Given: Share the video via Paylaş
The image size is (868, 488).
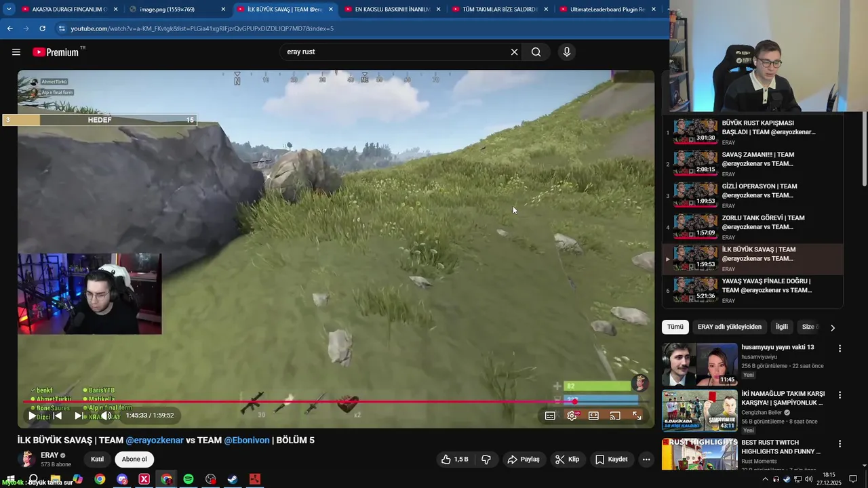Looking at the screenshot, I should (523, 460).
